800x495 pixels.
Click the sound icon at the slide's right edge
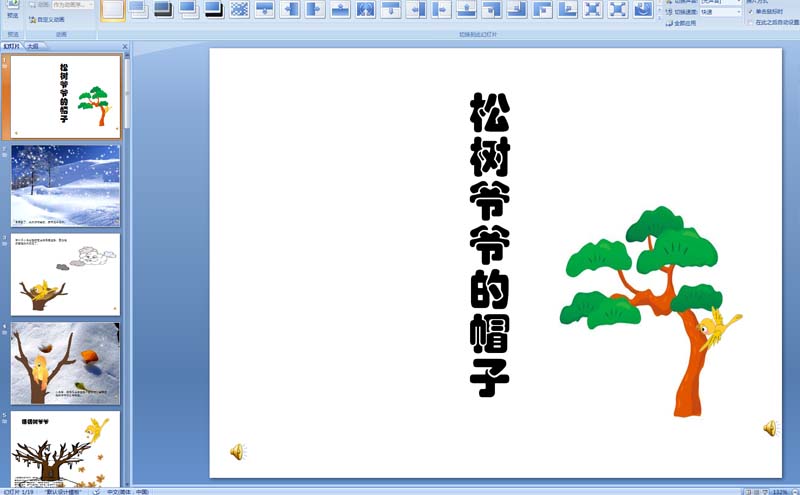pos(770,428)
